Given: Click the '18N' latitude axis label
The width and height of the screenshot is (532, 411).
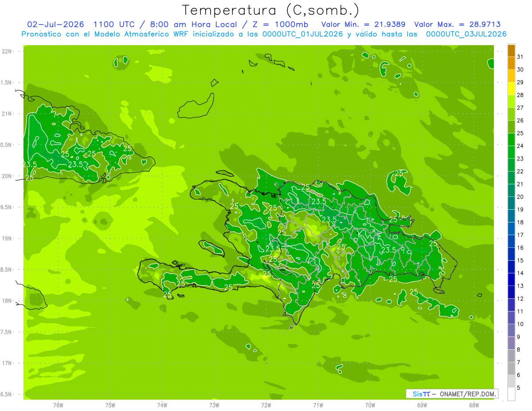Looking at the screenshot, I should pos(7,301).
